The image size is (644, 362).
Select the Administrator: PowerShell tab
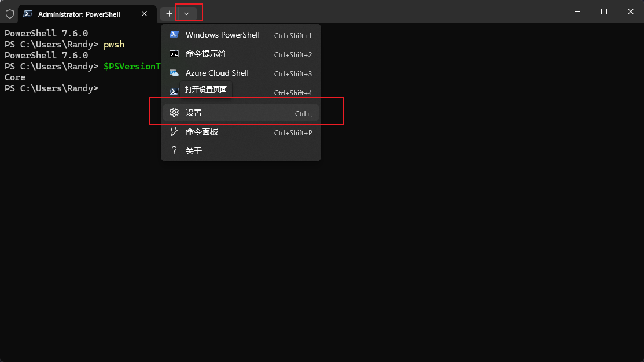(87, 14)
